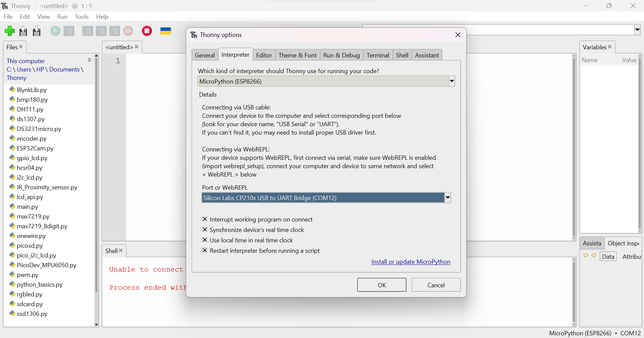The height and width of the screenshot is (338, 644).
Task: Open the File menu
Action: pos(8,17)
